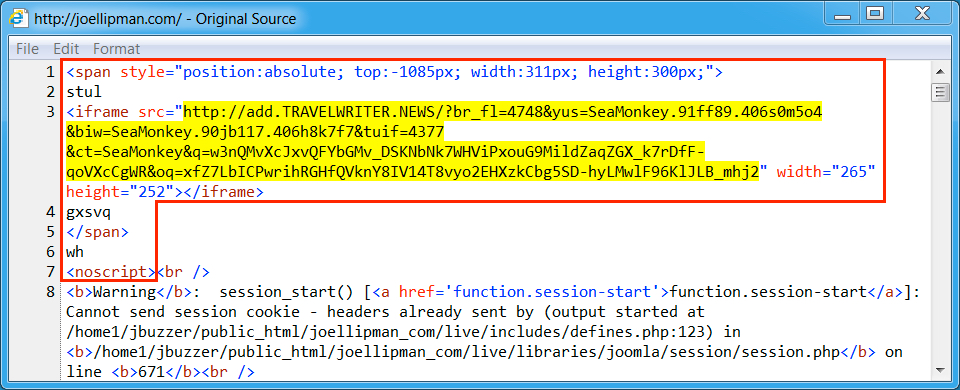The image size is (960, 390).
Task: Click the text 'stul' on line 2
Action: pos(84,92)
